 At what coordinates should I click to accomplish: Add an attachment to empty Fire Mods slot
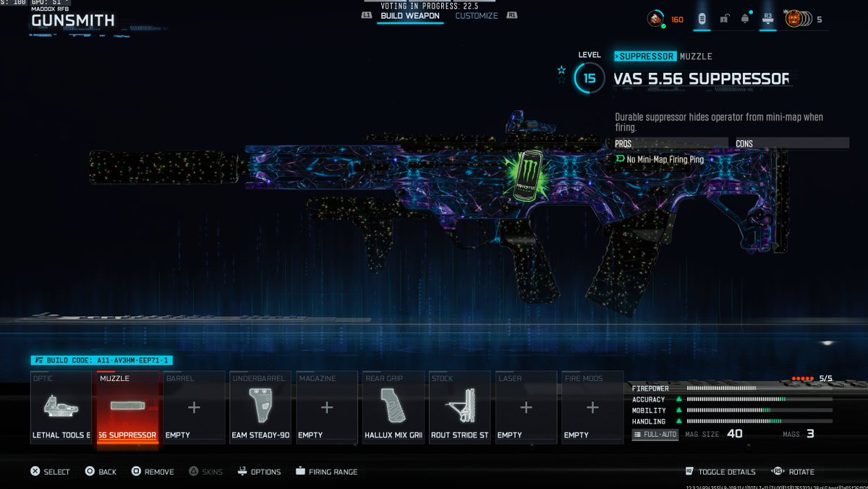pyautogui.click(x=593, y=407)
